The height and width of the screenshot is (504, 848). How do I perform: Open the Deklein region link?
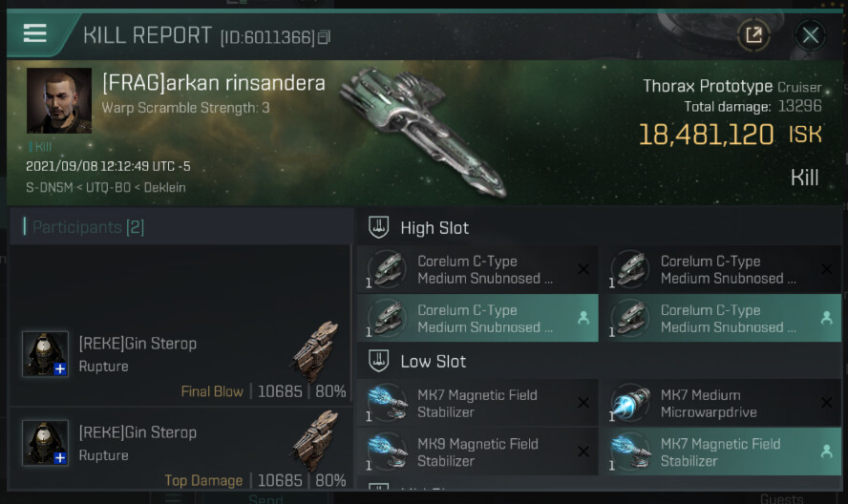[x=164, y=188]
